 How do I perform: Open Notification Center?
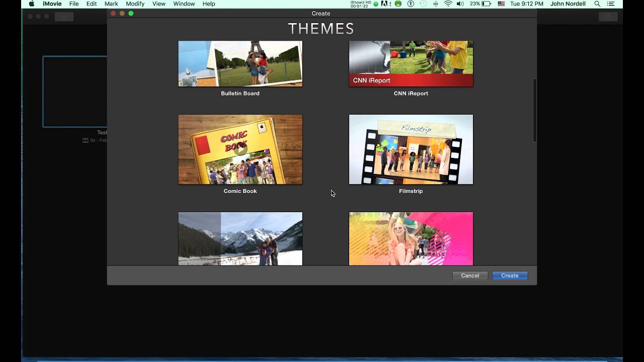coord(612,4)
